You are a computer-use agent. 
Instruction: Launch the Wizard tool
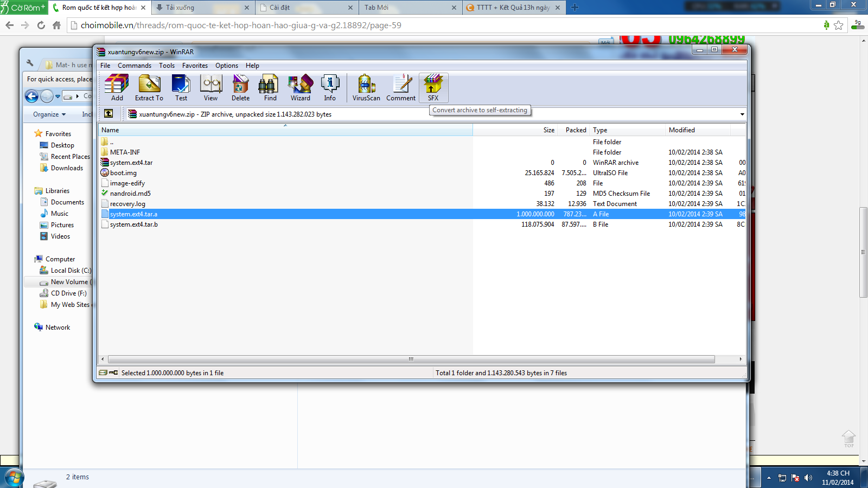pyautogui.click(x=301, y=88)
